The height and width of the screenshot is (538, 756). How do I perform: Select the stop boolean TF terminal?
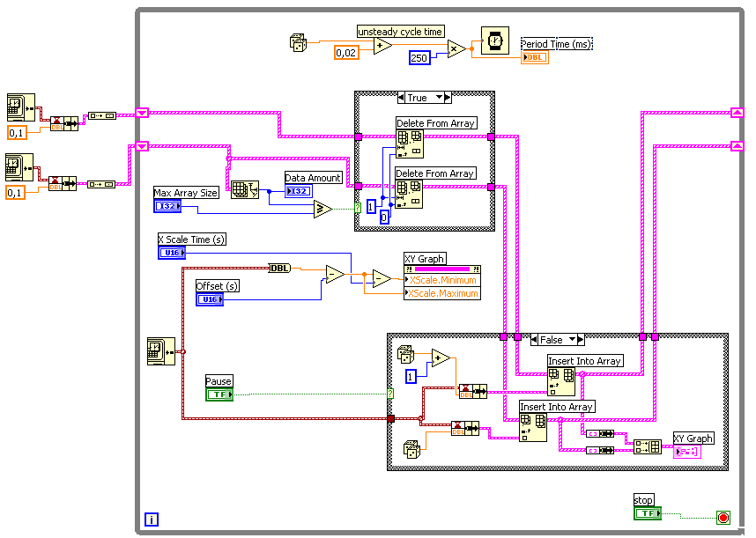648,513
